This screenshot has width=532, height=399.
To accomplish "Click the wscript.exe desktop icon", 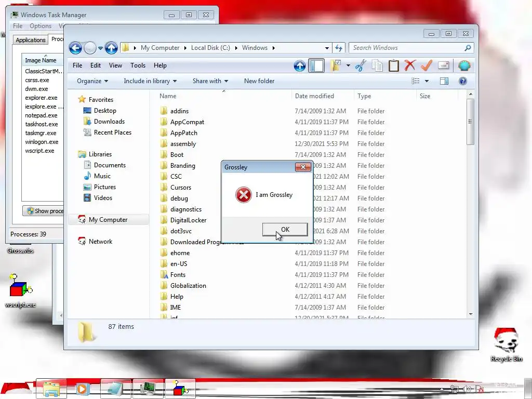I will (x=20, y=291).
